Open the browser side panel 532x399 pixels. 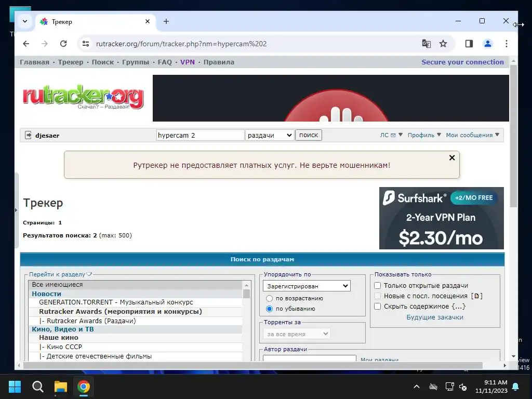469,44
